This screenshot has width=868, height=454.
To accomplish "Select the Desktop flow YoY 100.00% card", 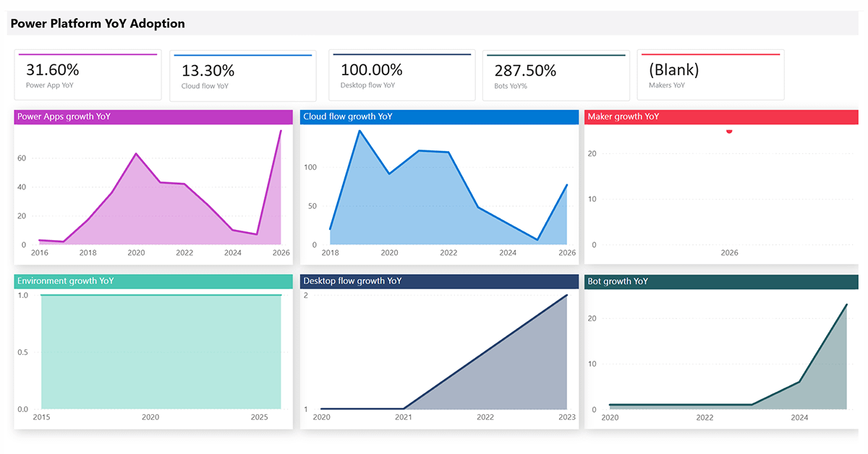I will tap(401, 74).
